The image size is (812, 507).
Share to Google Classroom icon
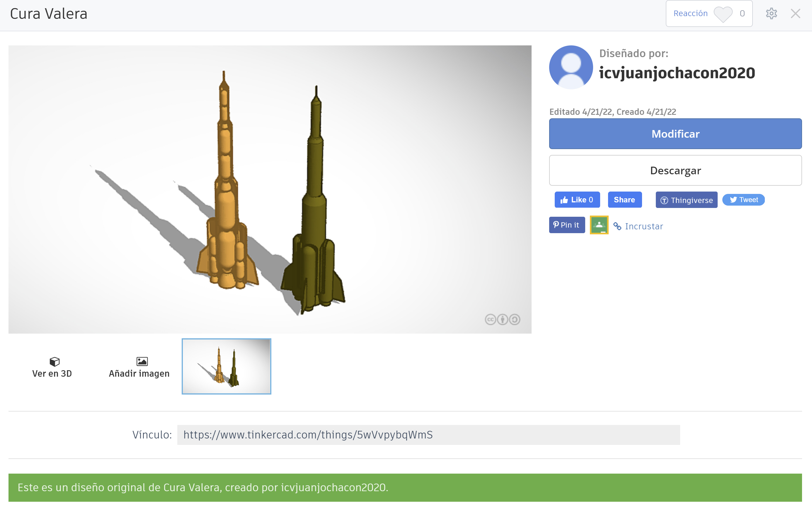click(599, 225)
